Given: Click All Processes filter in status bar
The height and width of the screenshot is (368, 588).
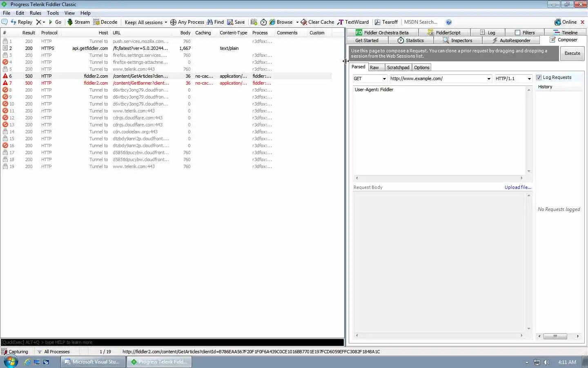Looking at the screenshot, I should tap(53, 352).
